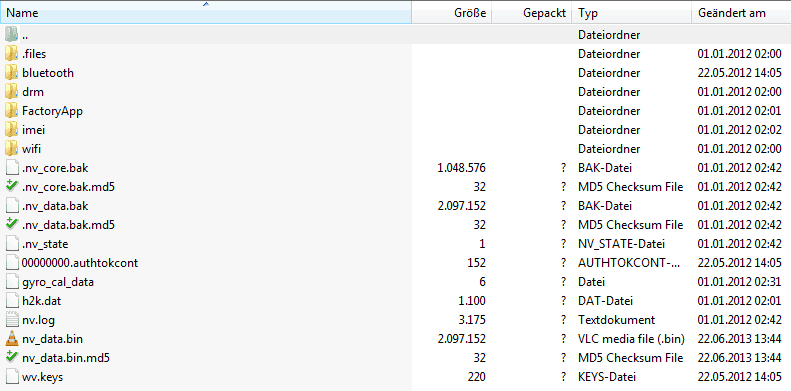Click the size value 1.048.576
Image resolution: width=791 pixels, height=391 pixels.
tap(462, 168)
